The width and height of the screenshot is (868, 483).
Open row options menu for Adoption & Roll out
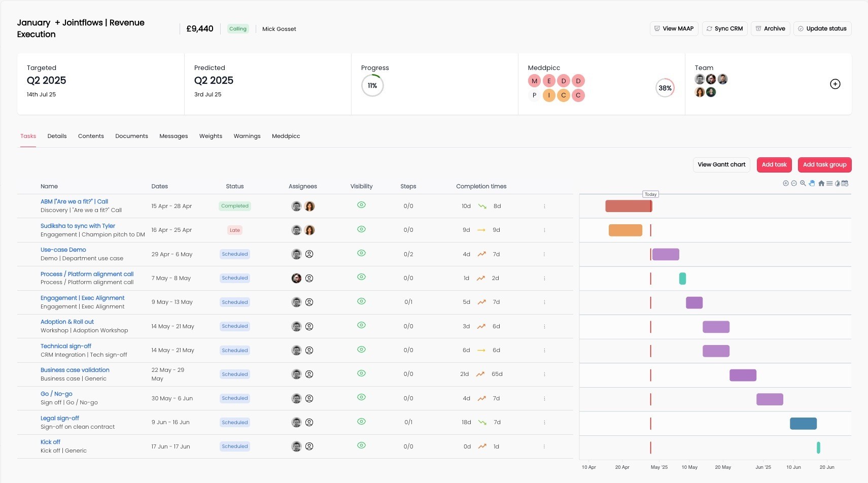pyautogui.click(x=544, y=326)
